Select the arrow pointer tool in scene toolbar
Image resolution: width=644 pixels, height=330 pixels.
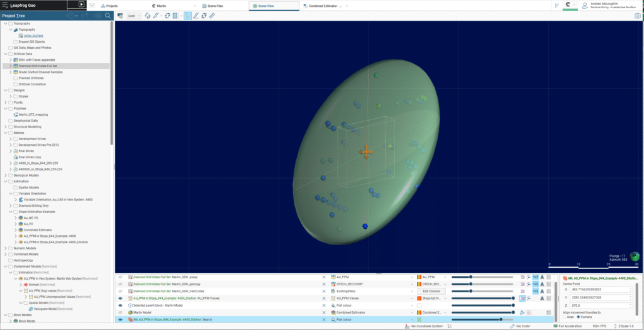188,15
